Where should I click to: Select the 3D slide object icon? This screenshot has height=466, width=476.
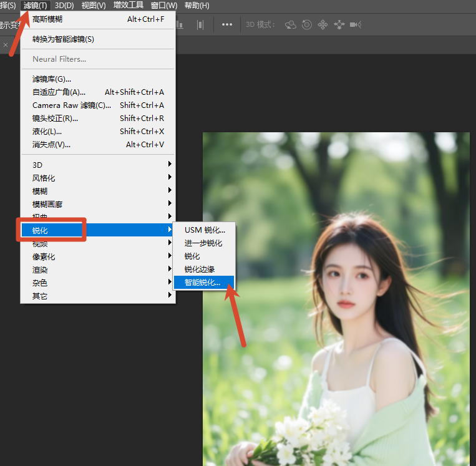[339, 25]
